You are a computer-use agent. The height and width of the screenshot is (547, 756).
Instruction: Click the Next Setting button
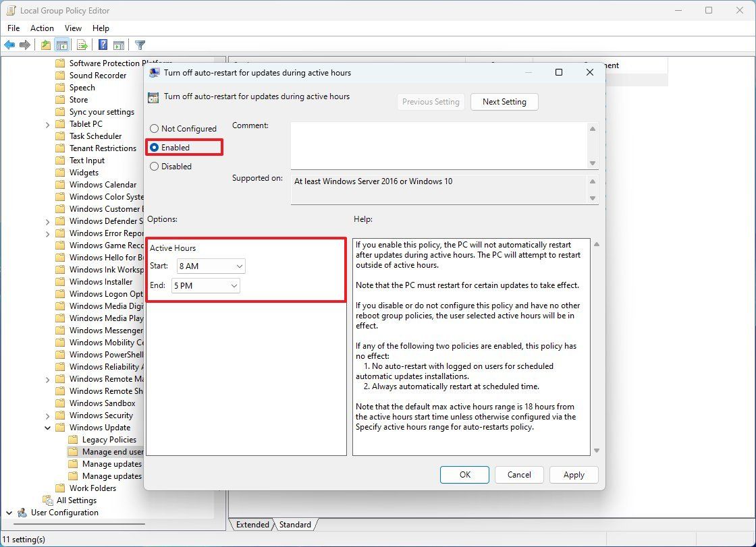tap(504, 102)
